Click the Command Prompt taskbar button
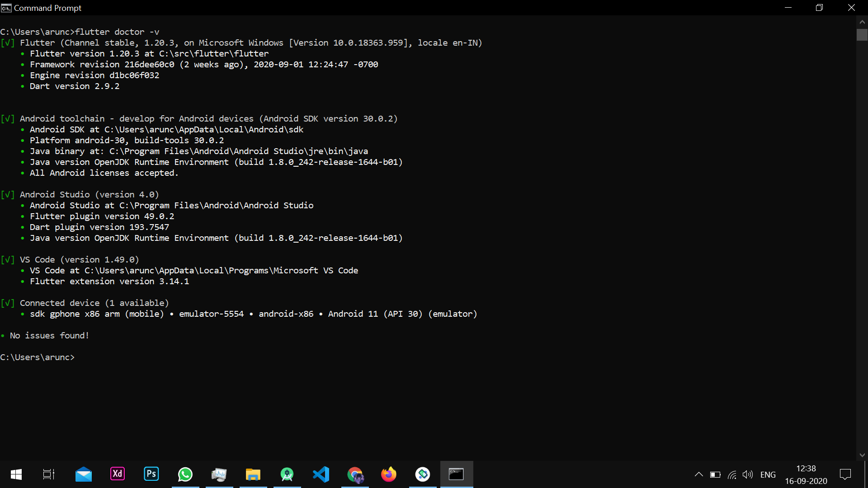 point(457,474)
